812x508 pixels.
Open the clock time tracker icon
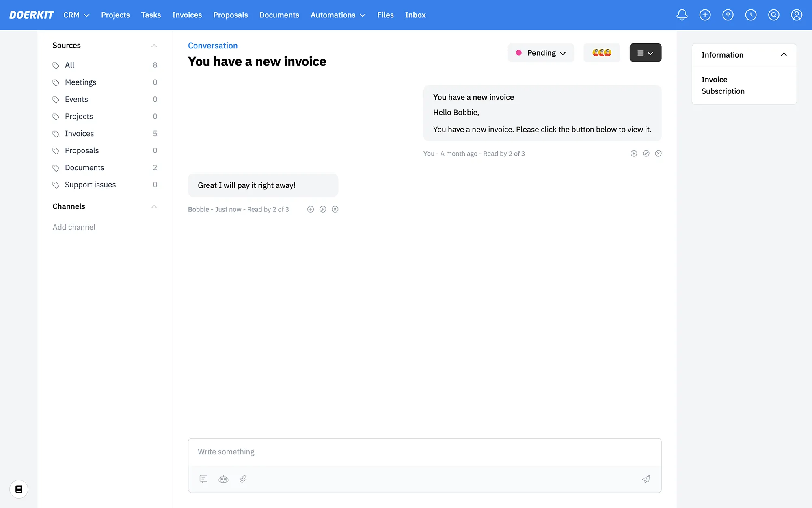[x=751, y=15]
